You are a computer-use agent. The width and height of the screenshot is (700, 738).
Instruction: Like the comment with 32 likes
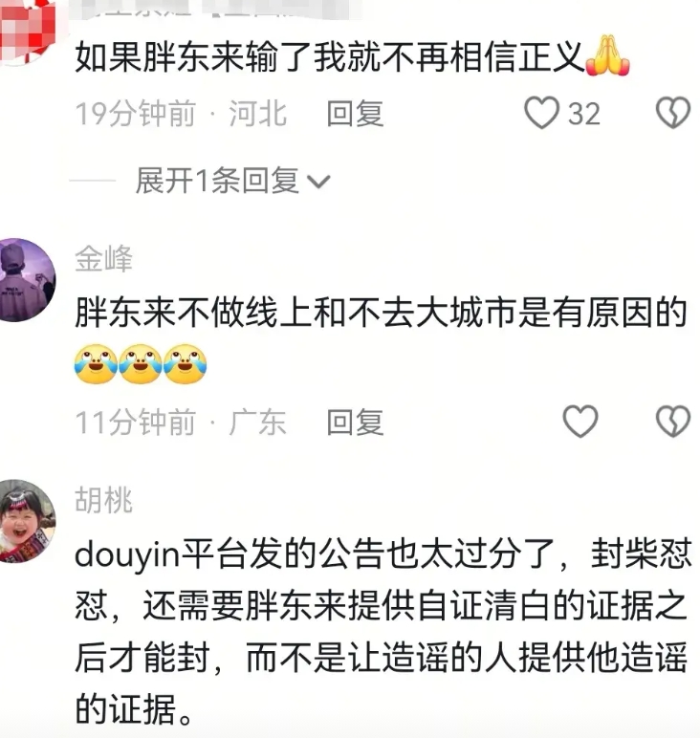[x=541, y=113]
